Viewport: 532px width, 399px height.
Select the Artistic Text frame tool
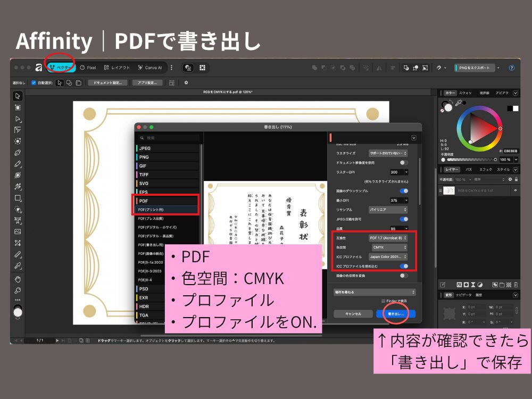pyautogui.click(x=18, y=221)
